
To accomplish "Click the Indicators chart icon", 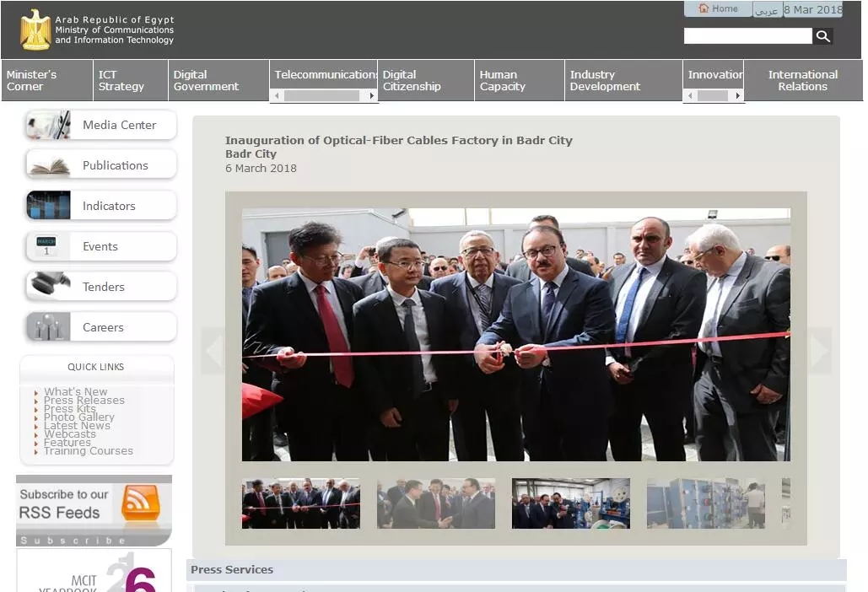I will 49,206.
